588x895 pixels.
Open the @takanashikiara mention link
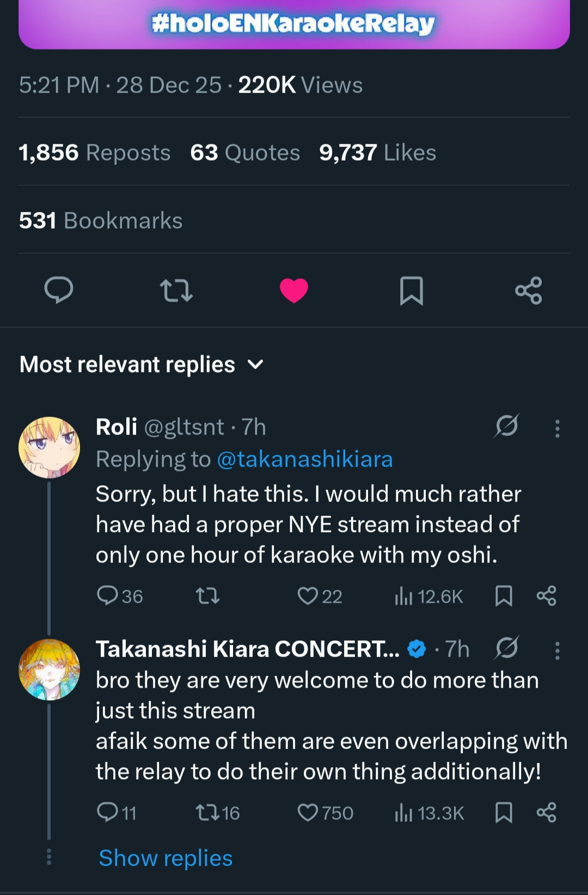[x=304, y=459]
